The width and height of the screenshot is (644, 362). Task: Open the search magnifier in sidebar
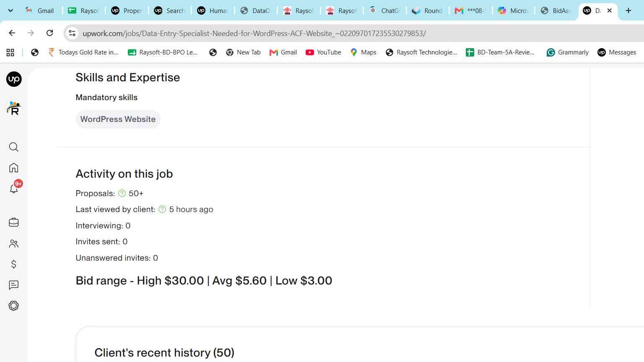(x=14, y=147)
